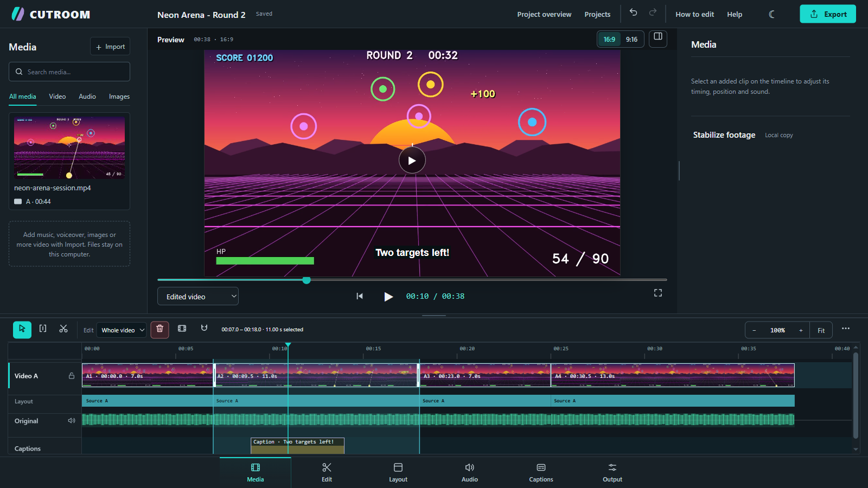868x488 pixels.
Task: Choose the scissors cut tool
Action: click(63, 329)
